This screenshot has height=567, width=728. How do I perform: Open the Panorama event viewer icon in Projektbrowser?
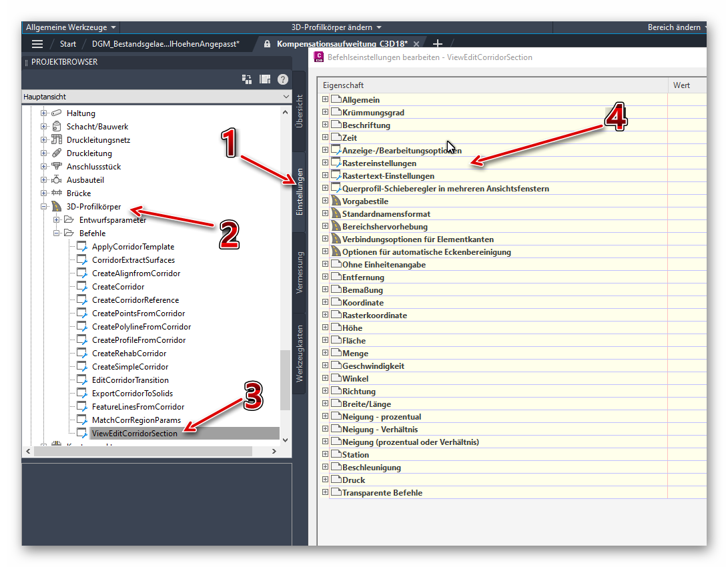click(247, 79)
